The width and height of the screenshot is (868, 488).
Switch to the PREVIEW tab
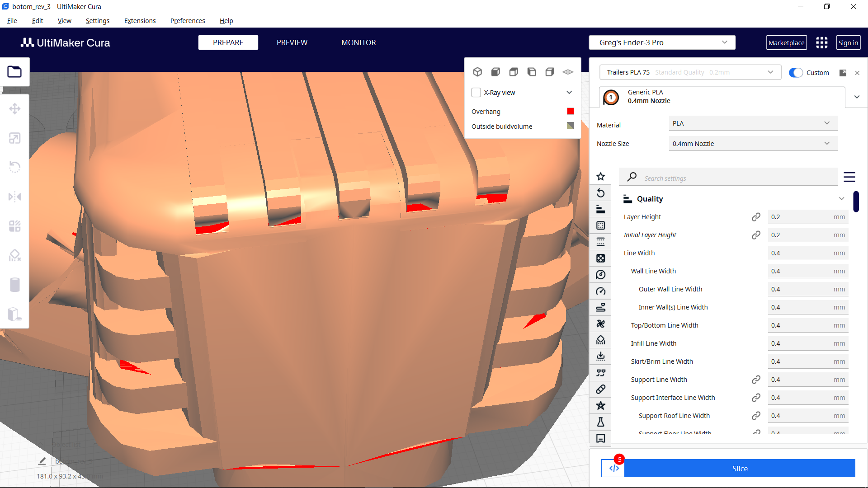pyautogui.click(x=292, y=42)
